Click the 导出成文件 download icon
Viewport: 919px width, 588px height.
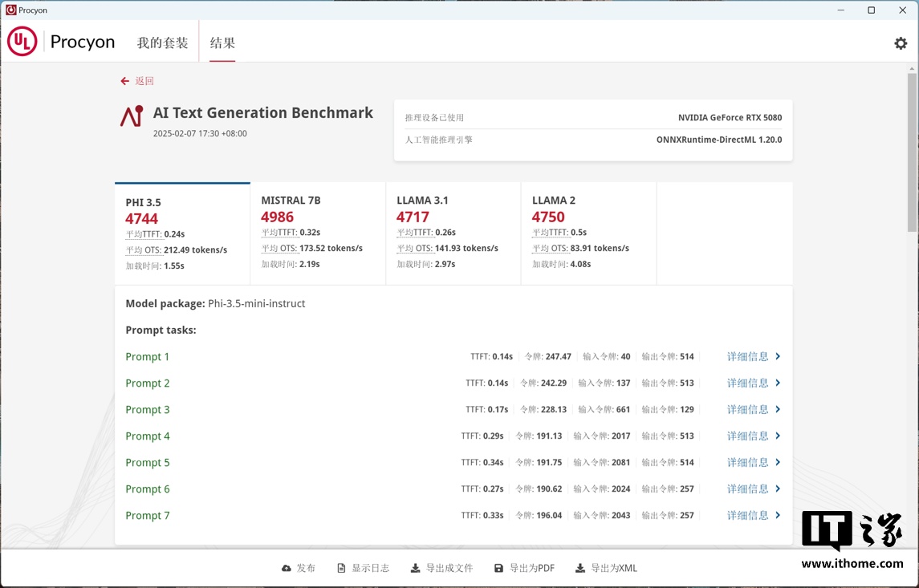coord(415,569)
